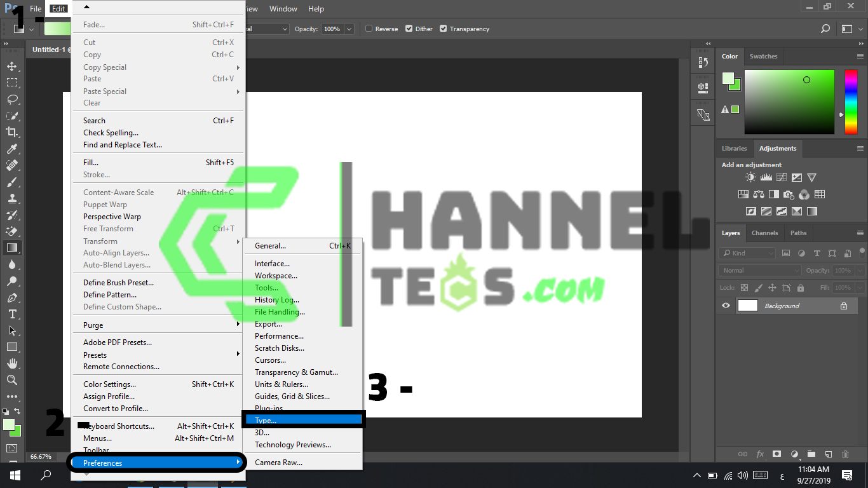
Task: Switch to the Swatches tab
Action: [x=763, y=57]
